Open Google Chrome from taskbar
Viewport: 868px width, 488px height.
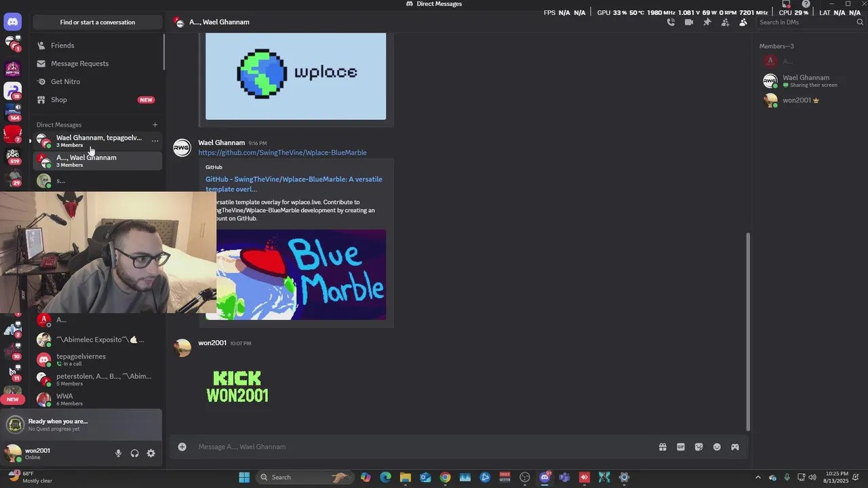point(445,477)
